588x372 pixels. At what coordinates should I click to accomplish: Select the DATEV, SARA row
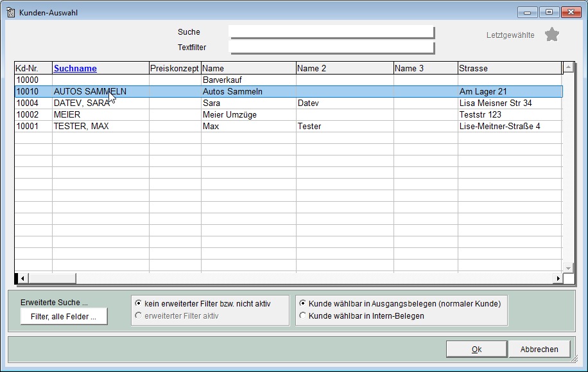(288, 103)
